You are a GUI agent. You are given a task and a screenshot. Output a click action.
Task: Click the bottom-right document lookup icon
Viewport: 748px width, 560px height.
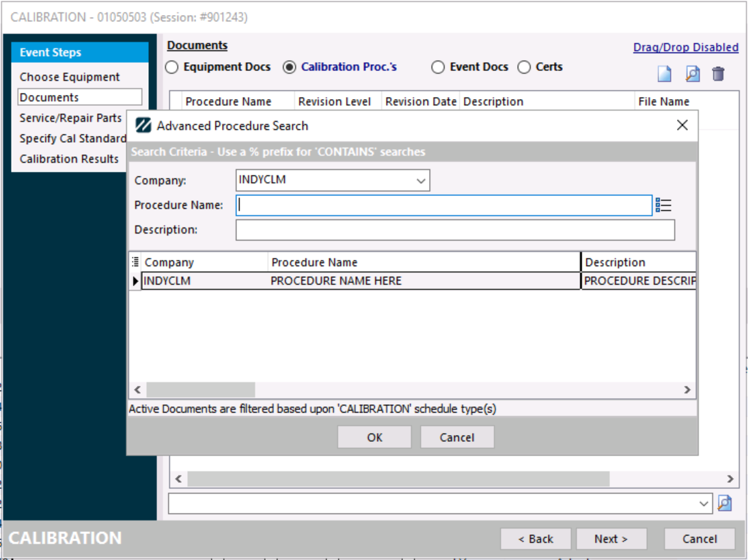point(725,503)
